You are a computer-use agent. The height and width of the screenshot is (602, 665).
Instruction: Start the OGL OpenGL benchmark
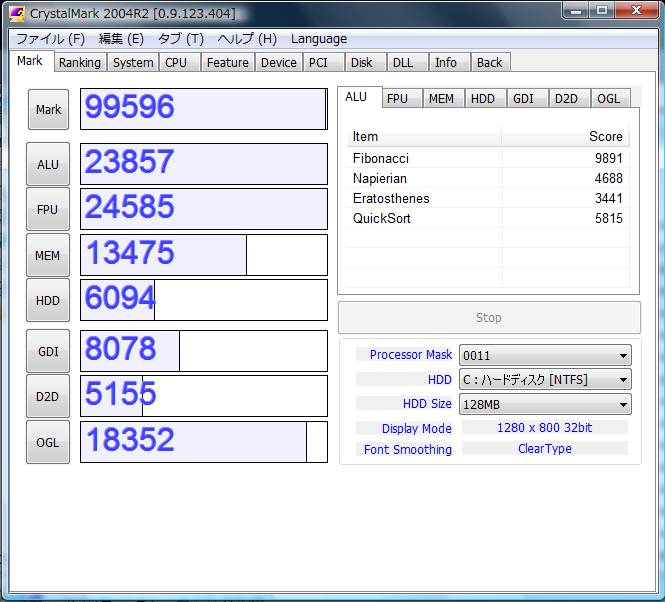[48, 442]
